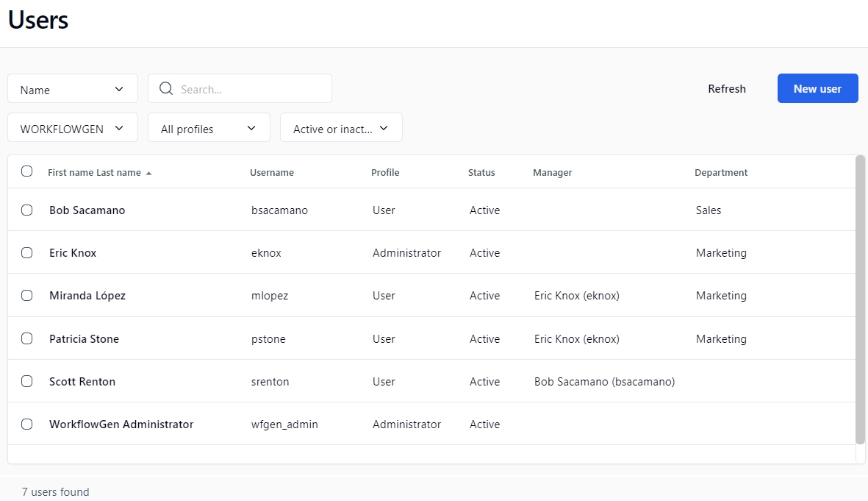Click the sort arrow beside First name Last name
The height and width of the screenshot is (501, 868).
pos(148,174)
